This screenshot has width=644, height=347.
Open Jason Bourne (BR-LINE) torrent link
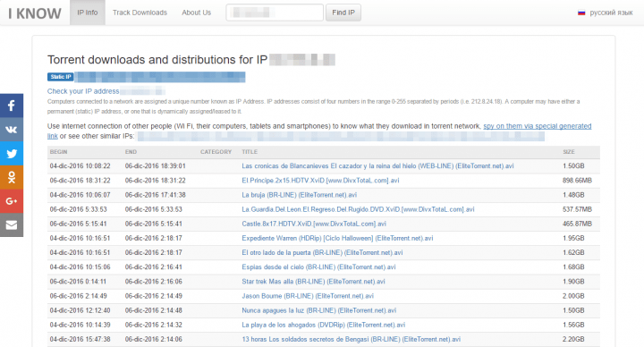point(308,296)
